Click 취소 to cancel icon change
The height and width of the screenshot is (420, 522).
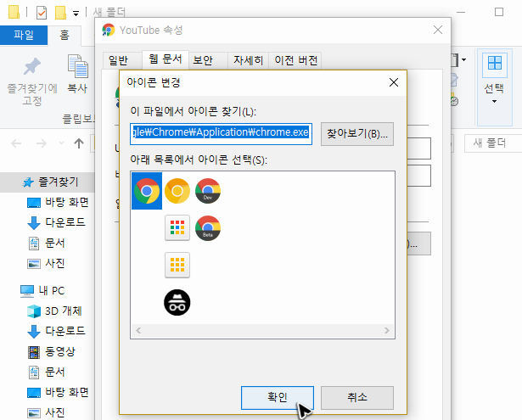pos(357,398)
